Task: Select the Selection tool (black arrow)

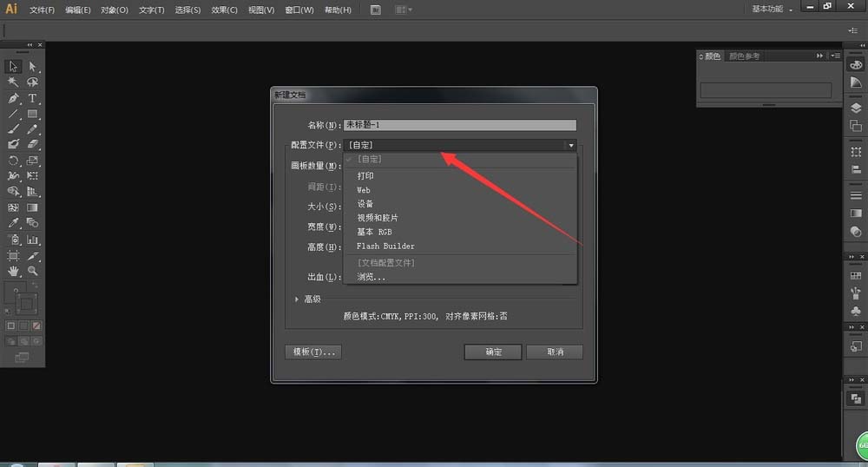Action: [x=13, y=66]
